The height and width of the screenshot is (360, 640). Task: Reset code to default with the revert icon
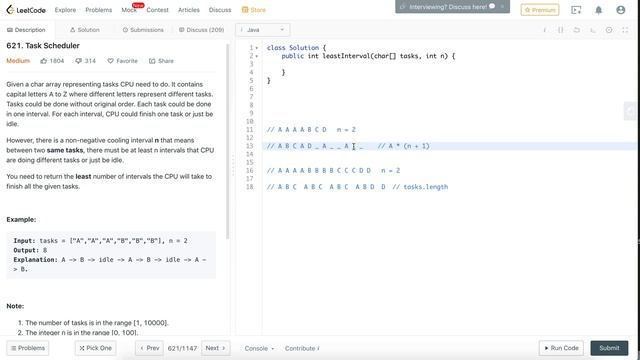(x=576, y=30)
